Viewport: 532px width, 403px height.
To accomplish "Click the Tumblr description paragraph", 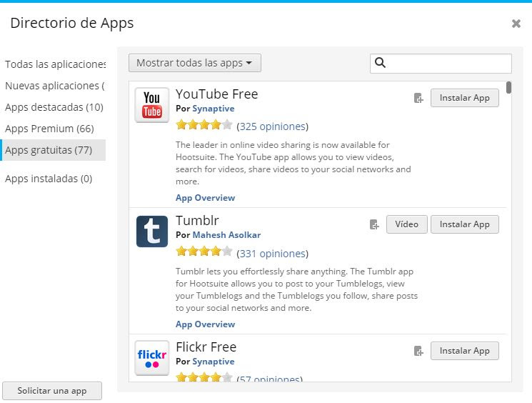I will (x=296, y=289).
